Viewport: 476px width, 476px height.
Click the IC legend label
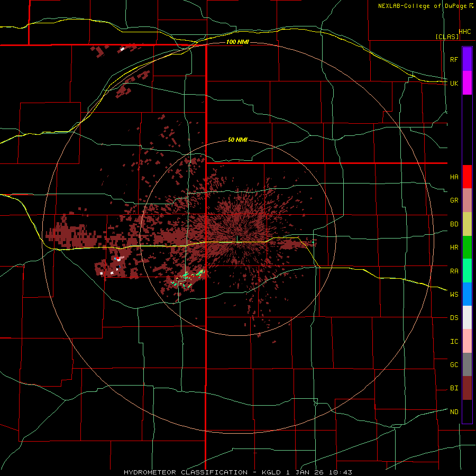454,342
